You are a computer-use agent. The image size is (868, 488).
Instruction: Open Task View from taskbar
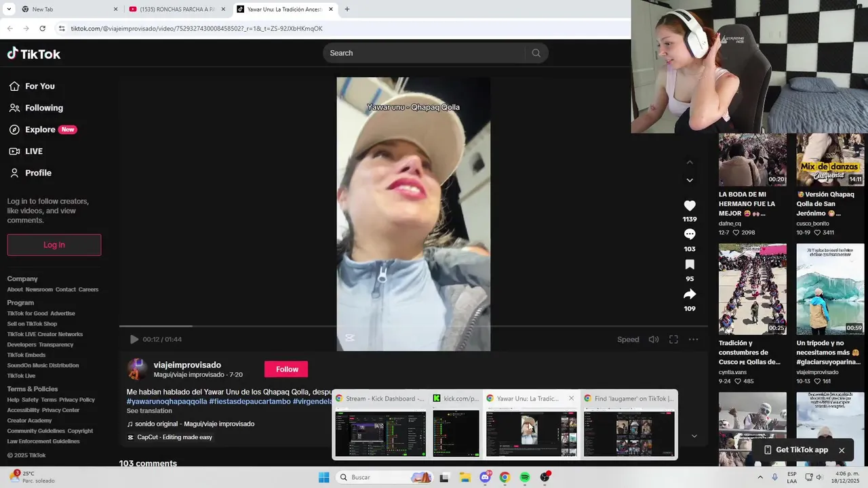click(x=444, y=477)
